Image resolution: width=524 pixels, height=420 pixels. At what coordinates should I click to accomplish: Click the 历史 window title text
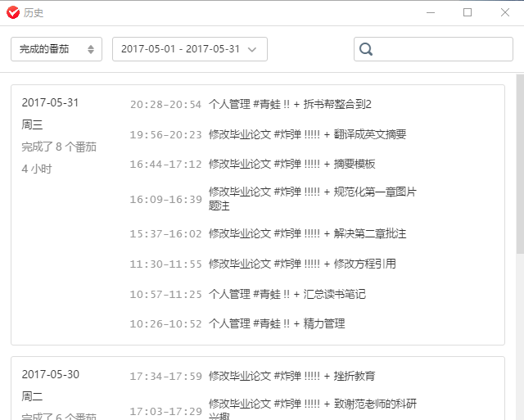point(34,13)
